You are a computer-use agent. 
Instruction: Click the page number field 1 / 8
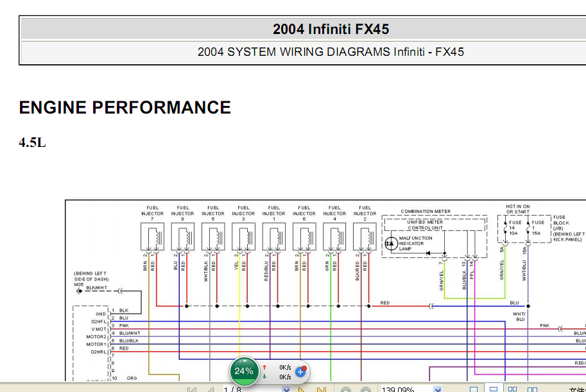(253, 389)
